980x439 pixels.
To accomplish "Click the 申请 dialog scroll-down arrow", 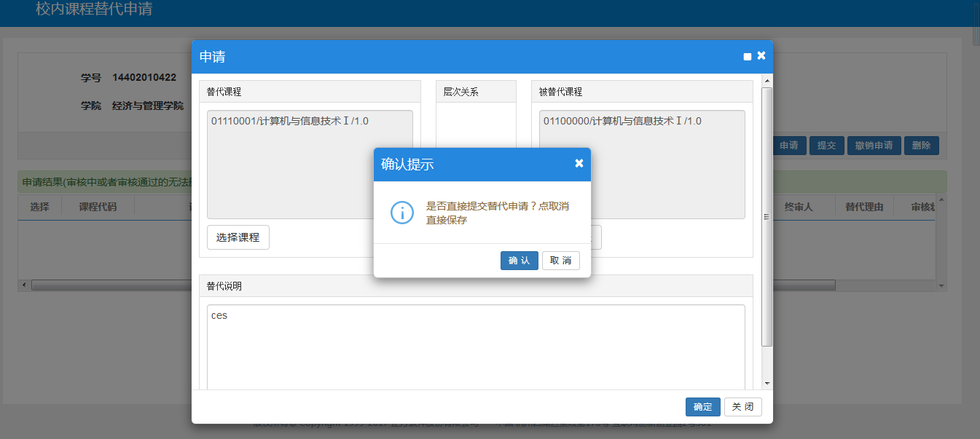I will pos(767,383).
